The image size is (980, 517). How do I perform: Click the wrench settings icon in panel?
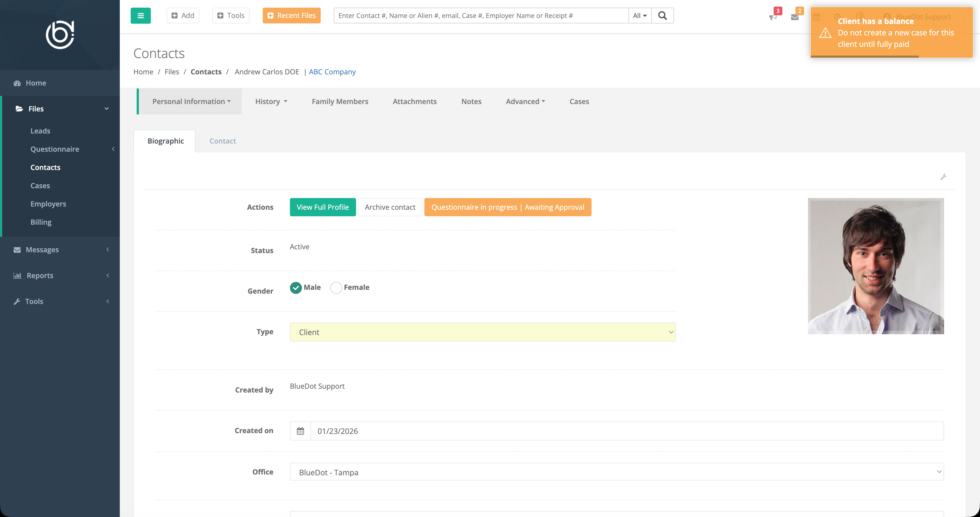943,177
